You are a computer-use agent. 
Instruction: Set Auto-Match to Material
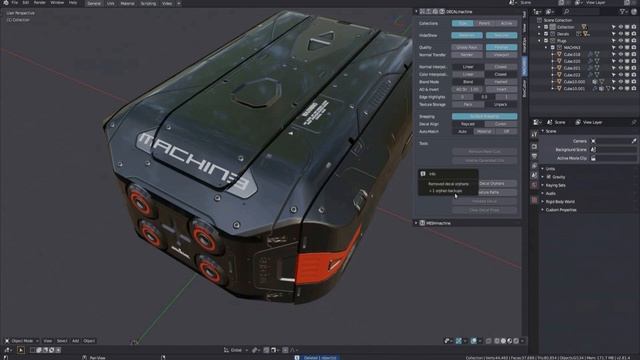[x=484, y=131]
